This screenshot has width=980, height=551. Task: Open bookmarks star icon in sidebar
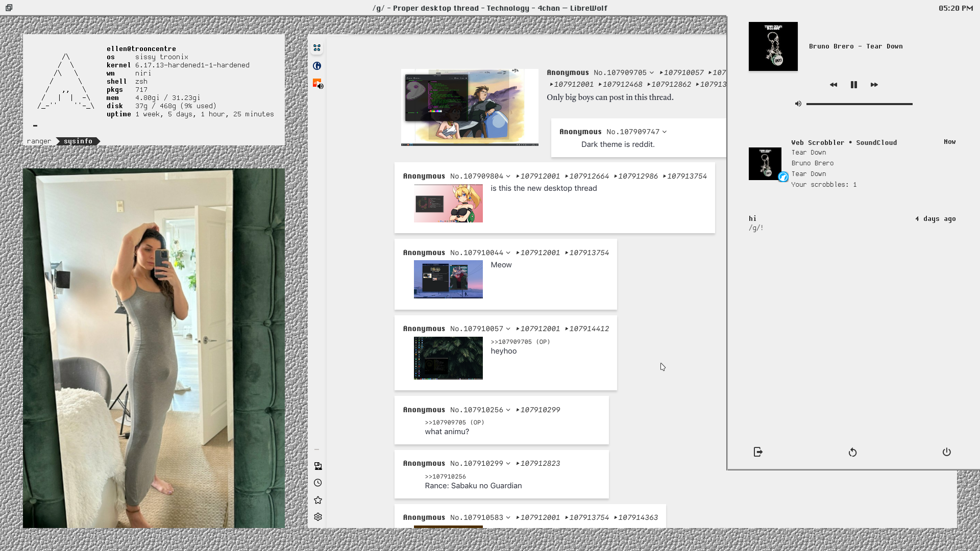click(318, 500)
